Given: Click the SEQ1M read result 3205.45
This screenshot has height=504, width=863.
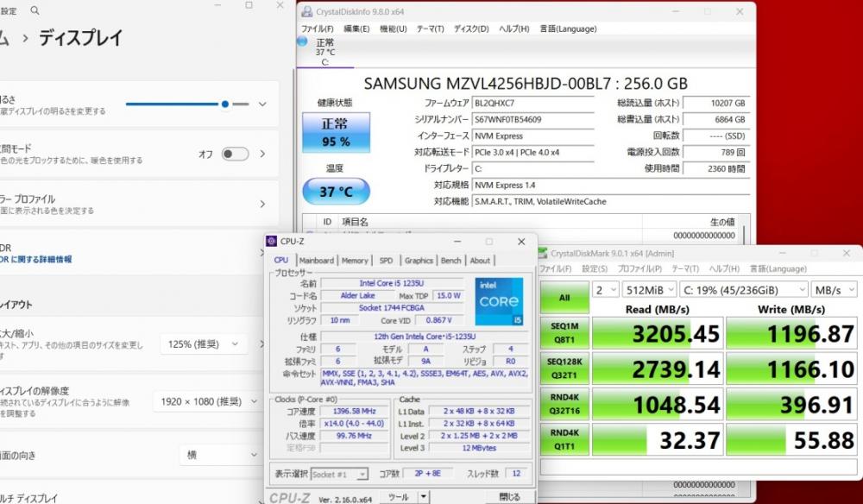Looking at the screenshot, I should [x=657, y=333].
